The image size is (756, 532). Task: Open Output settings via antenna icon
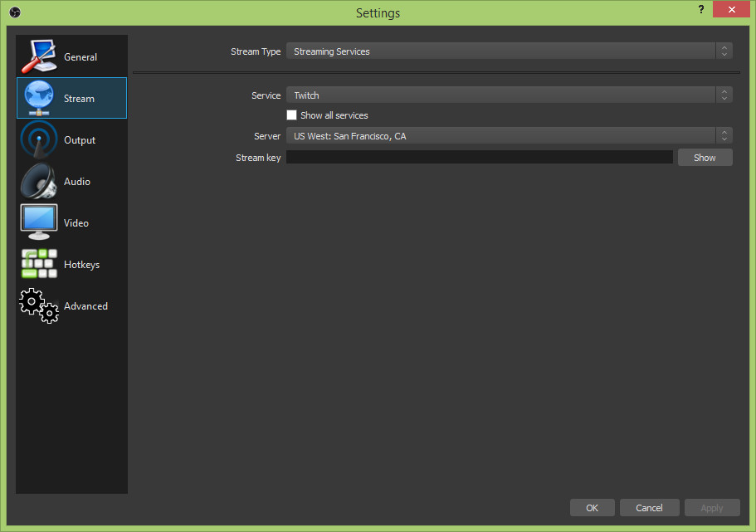[x=39, y=139]
